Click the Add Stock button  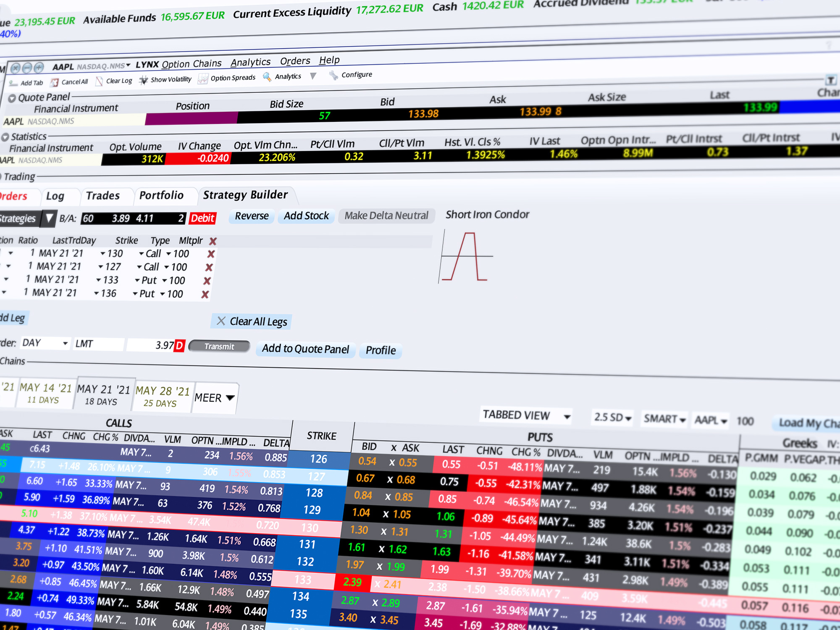click(306, 216)
